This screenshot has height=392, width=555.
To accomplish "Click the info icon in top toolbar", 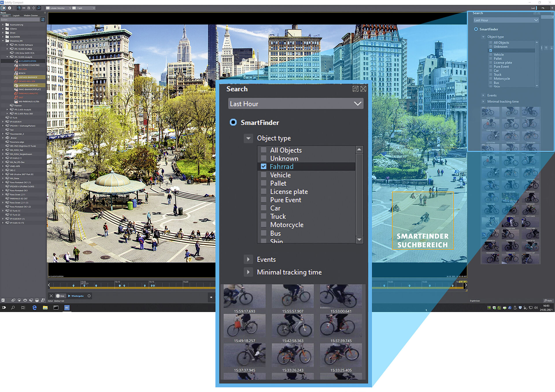I will point(10,8).
